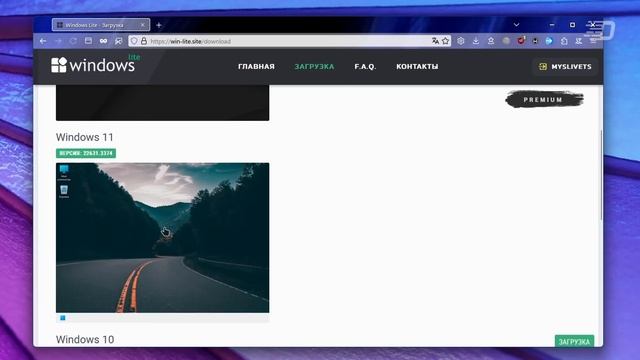Click the translate page icon in address bar
Screen dimensions: 640x360
[x=435, y=41]
